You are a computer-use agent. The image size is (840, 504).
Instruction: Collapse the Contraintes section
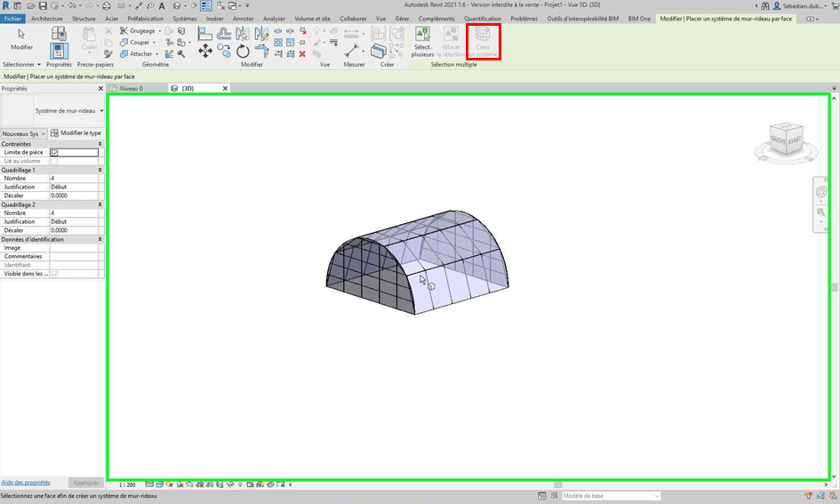100,144
